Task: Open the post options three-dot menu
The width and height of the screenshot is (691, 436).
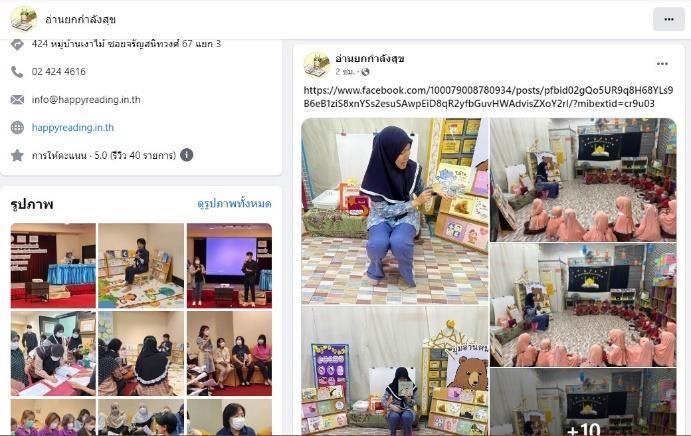Action: 662,64
